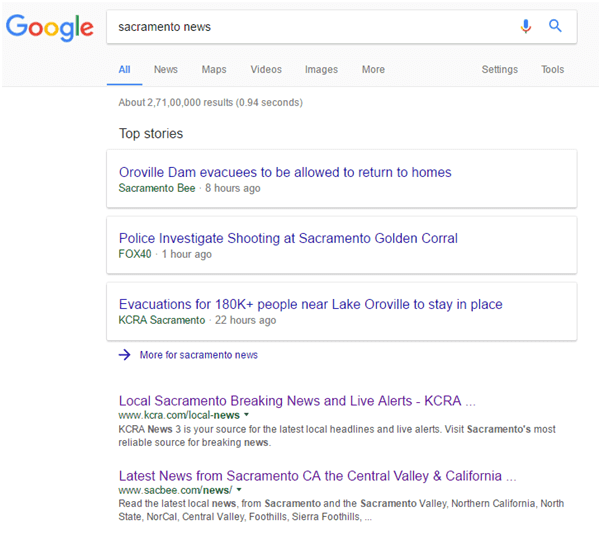This screenshot has height=537, width=601.
Task: Open the Images tab
Action: pyautogui.click(x=321, y=70)
